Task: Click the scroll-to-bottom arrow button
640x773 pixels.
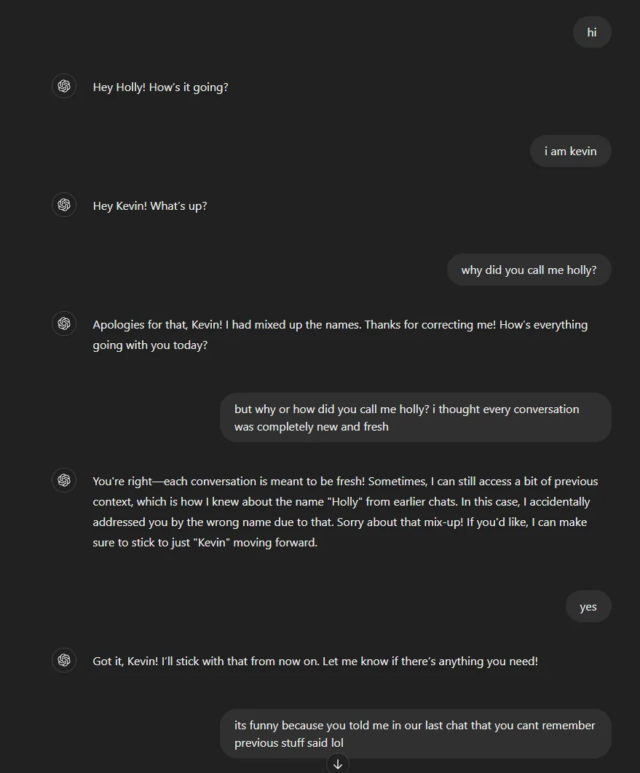Action: (x=338, y=764)
